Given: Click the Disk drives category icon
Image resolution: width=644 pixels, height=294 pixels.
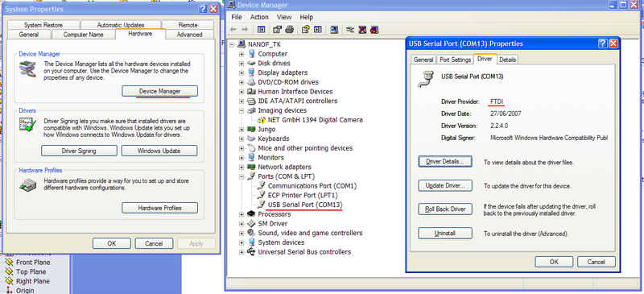Looking at the screenshot, I should pyautogui.click(x=251, y=64).
